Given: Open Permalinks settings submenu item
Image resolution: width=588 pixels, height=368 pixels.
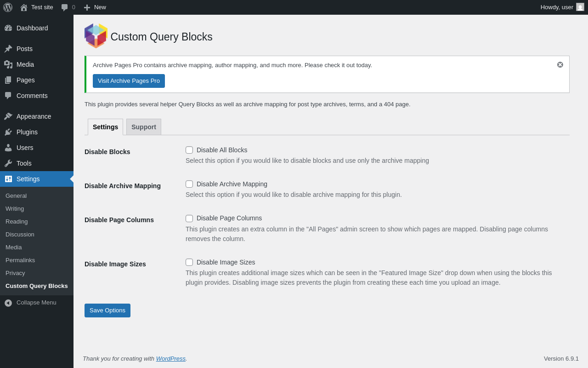Looking at the screenshot, I should (20, 260).
